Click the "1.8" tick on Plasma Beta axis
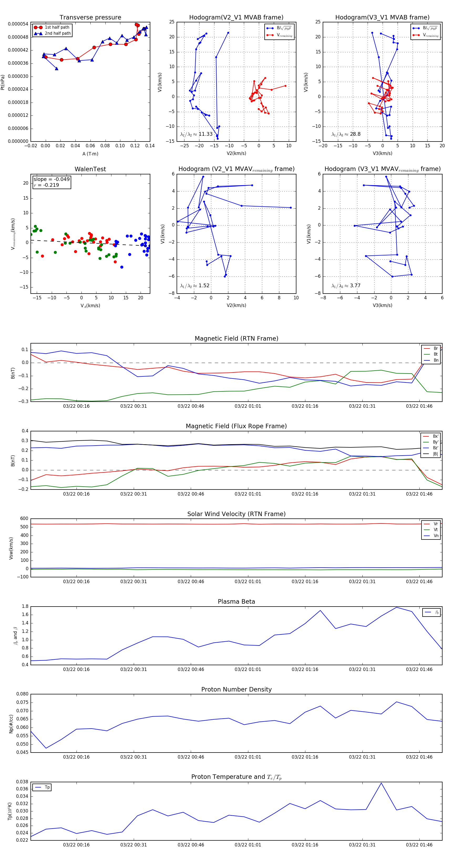This screenshot has height=868, width=473. pos(25,606)
